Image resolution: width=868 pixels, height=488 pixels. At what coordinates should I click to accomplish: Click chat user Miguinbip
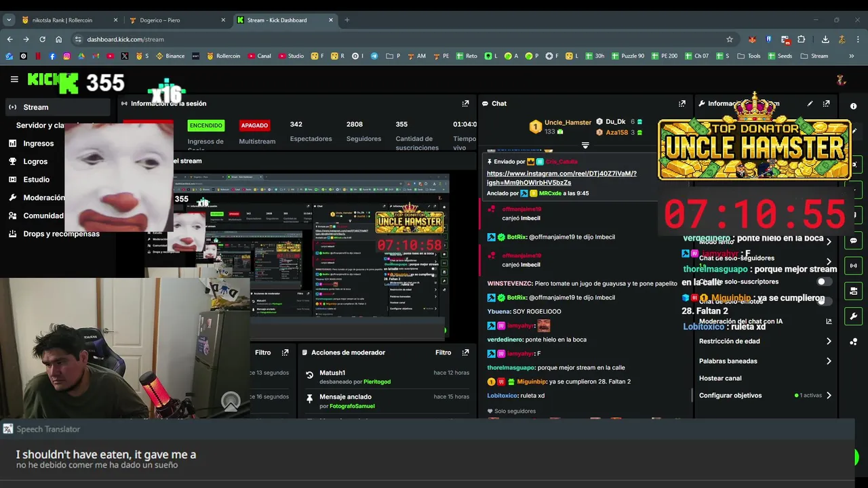coord(532,382)
